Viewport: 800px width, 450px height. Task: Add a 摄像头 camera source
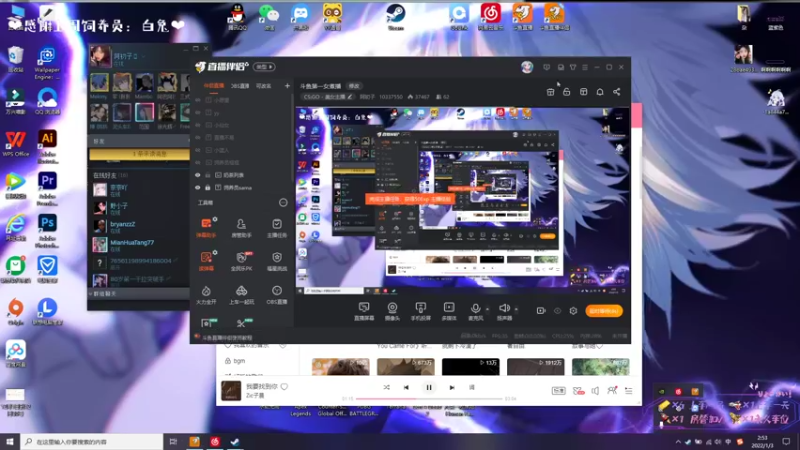[x=392, y=311]
